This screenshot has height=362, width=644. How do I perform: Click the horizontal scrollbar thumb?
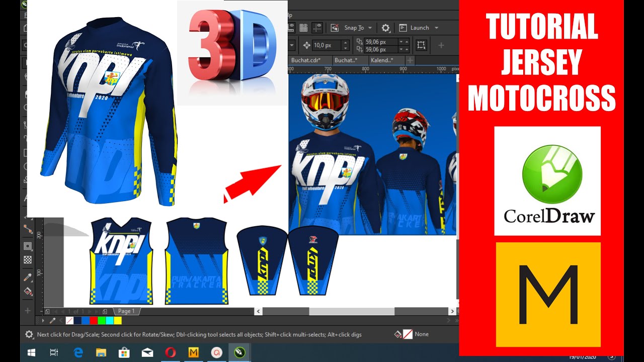coord(351,312)
